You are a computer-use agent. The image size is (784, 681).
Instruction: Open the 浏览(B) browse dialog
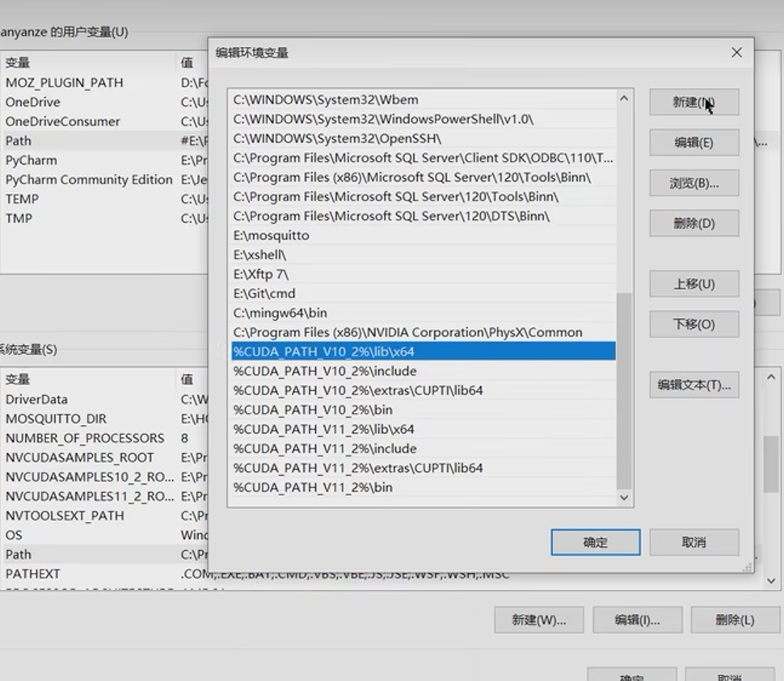pyautogui.click(x=693, y=183)
